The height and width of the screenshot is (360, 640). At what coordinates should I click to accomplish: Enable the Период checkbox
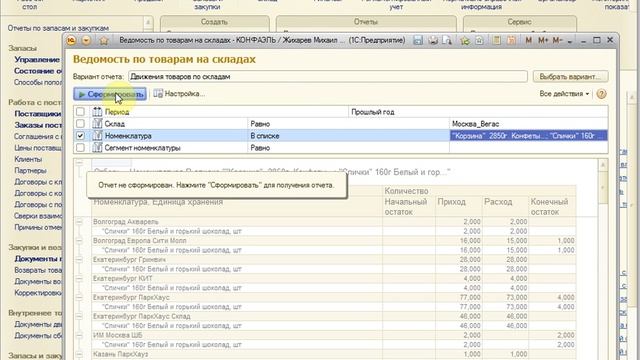click(x=80, y=111)
